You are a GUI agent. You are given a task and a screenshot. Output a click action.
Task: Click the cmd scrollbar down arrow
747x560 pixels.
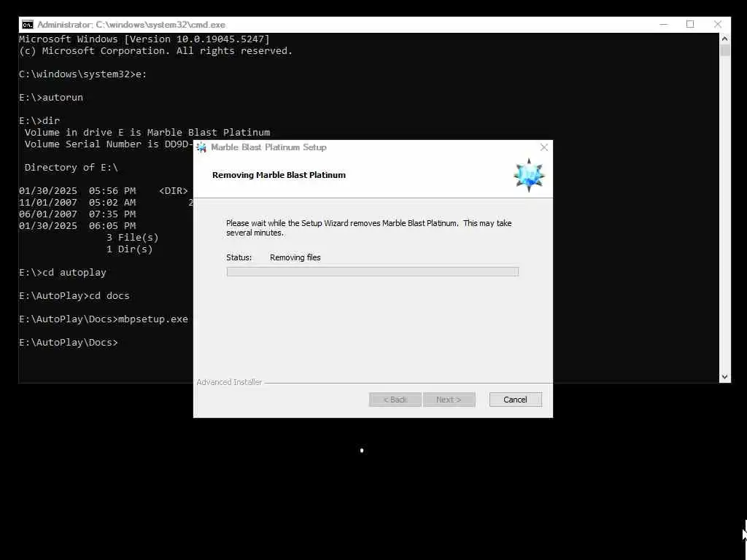(724, 377)
